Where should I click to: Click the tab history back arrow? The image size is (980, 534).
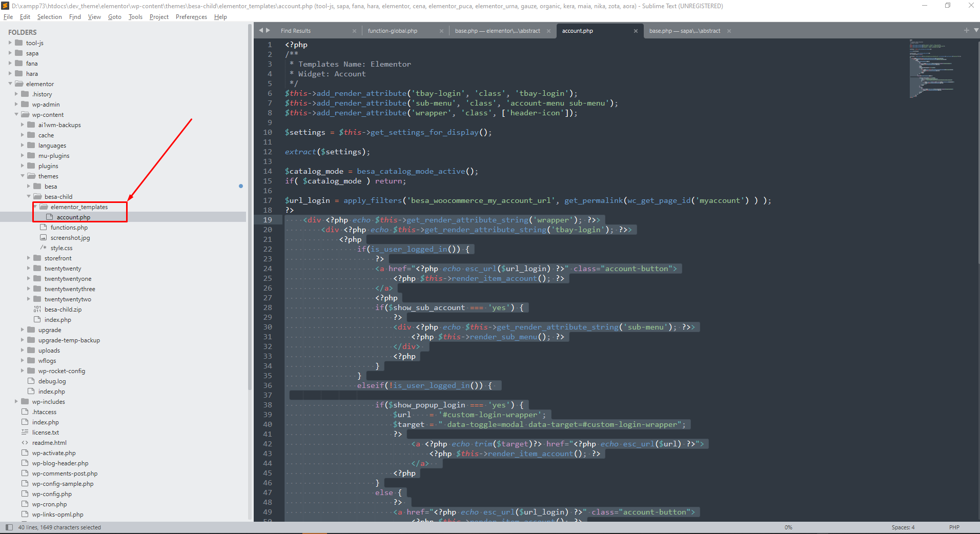tap(261, 30)
